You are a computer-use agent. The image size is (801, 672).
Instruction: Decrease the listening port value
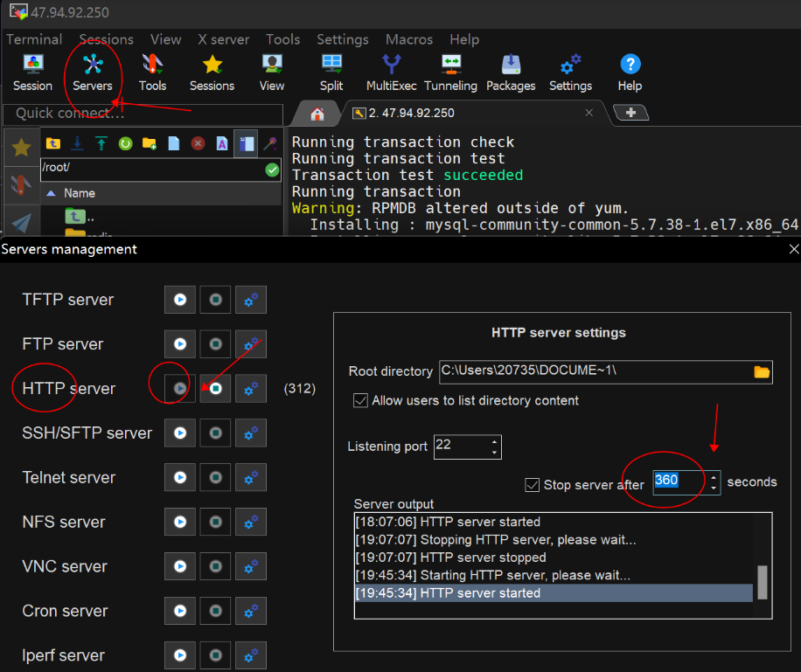494,453
